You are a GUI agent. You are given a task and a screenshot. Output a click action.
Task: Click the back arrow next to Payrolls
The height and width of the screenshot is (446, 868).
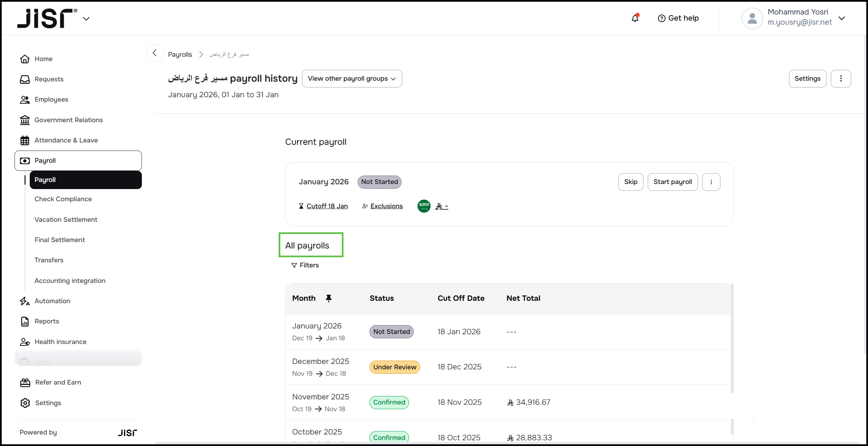155,53
